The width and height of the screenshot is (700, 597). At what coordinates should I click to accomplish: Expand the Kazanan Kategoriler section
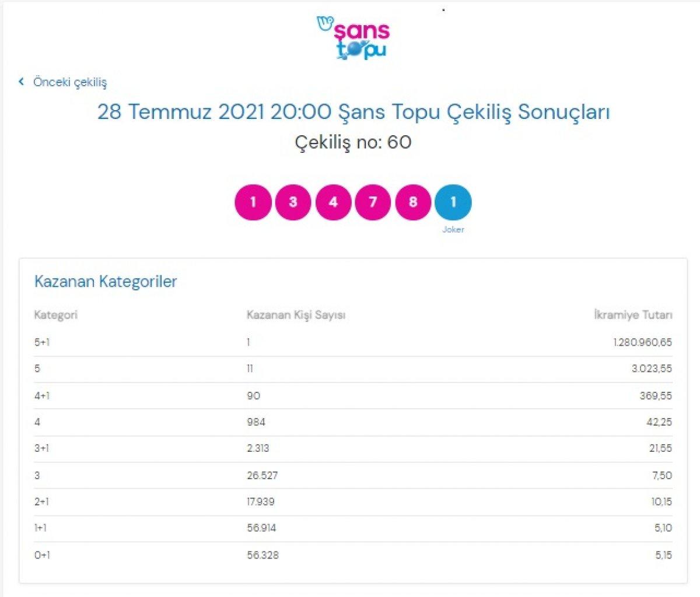(106, 281)
